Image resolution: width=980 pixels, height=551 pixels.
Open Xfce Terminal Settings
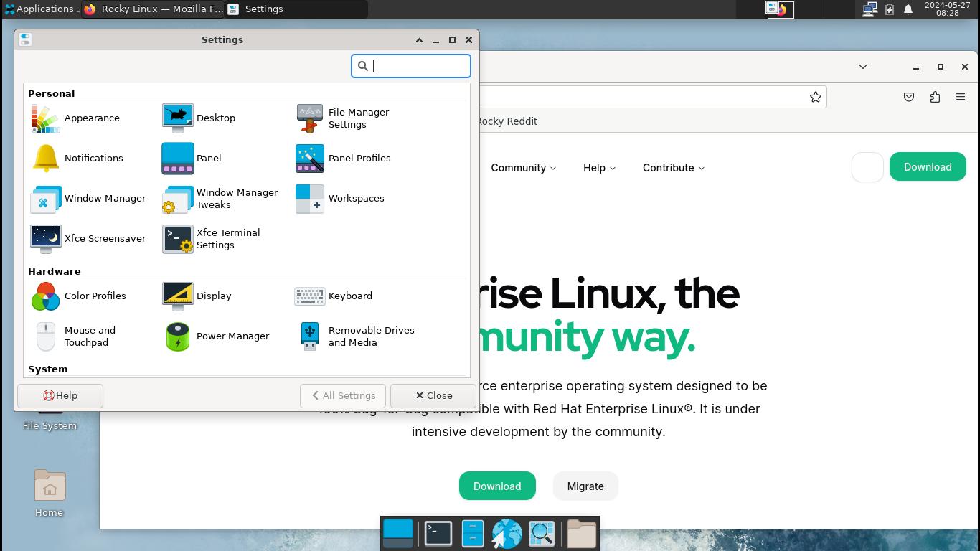[x=212, y=239]
